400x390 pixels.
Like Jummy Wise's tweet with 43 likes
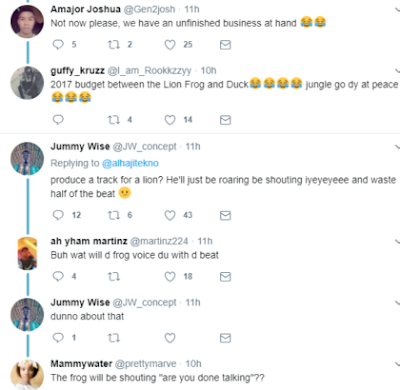point(170,215)
